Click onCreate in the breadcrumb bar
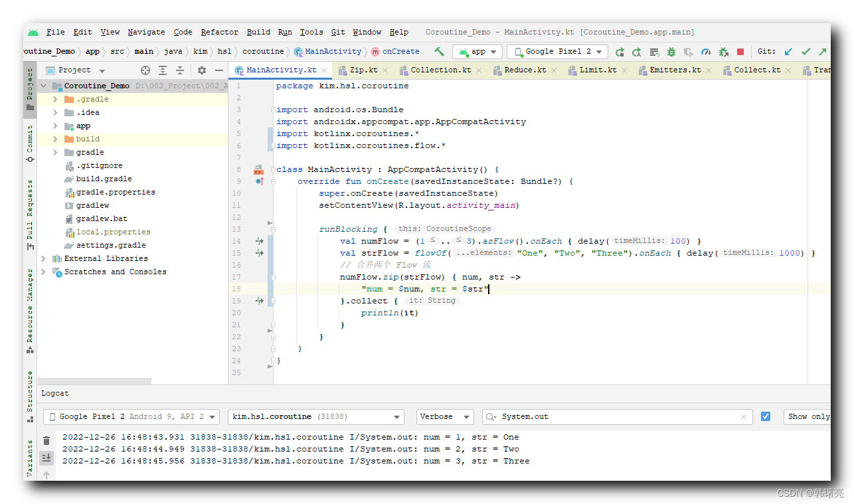 click(395, 51)
